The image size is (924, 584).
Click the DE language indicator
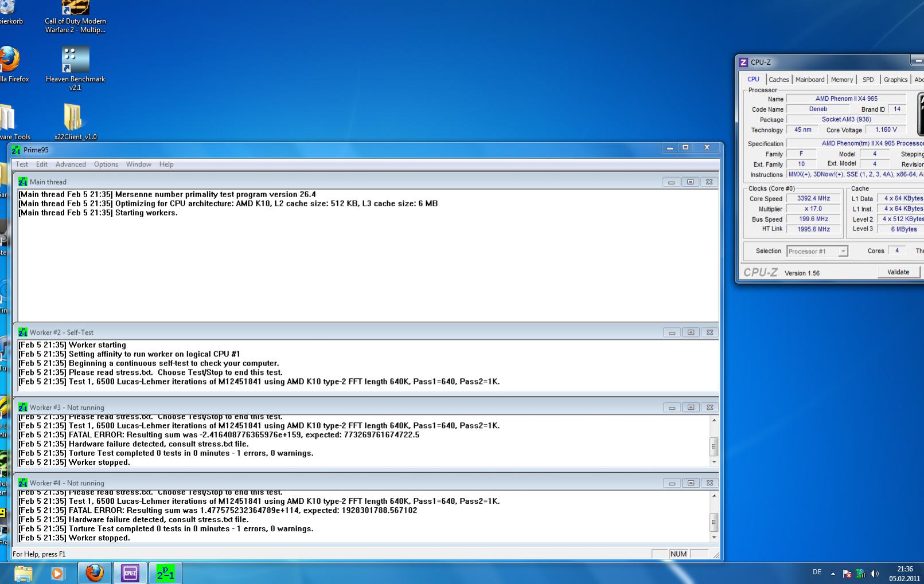click(x=817, y=572)
